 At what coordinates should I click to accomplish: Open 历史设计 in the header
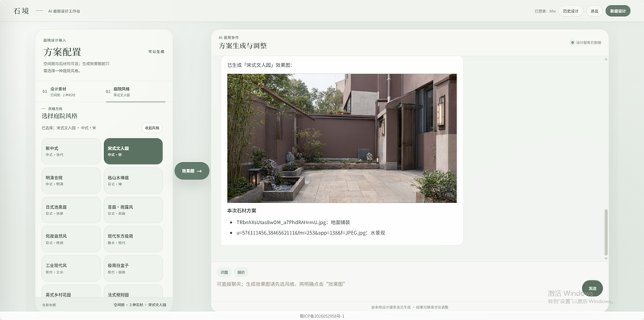[571, 11]
